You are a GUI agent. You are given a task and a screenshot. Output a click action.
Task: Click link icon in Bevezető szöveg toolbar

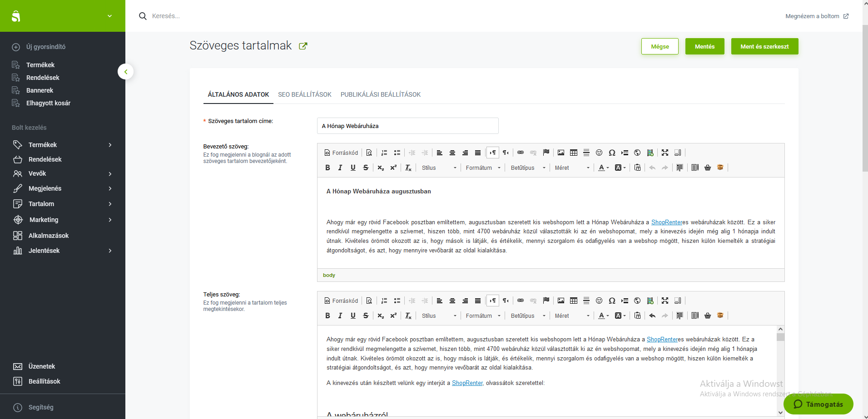pyautogui.click(x=521, y=153)
